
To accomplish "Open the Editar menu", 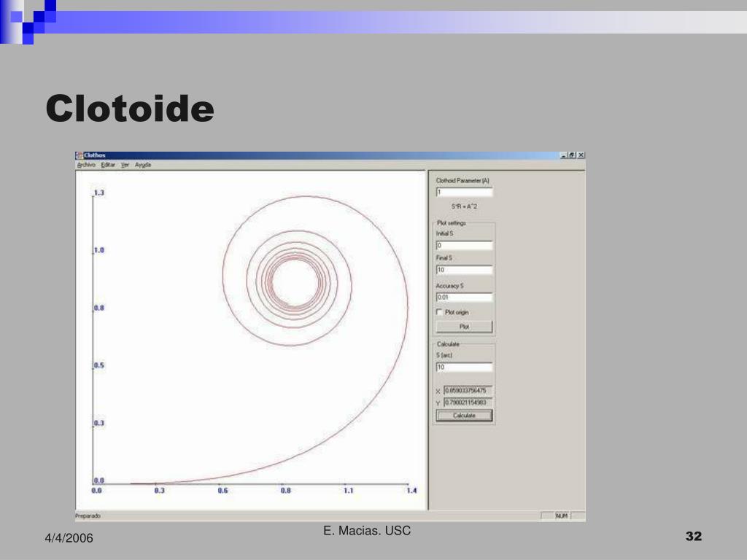I will point(108,165).
